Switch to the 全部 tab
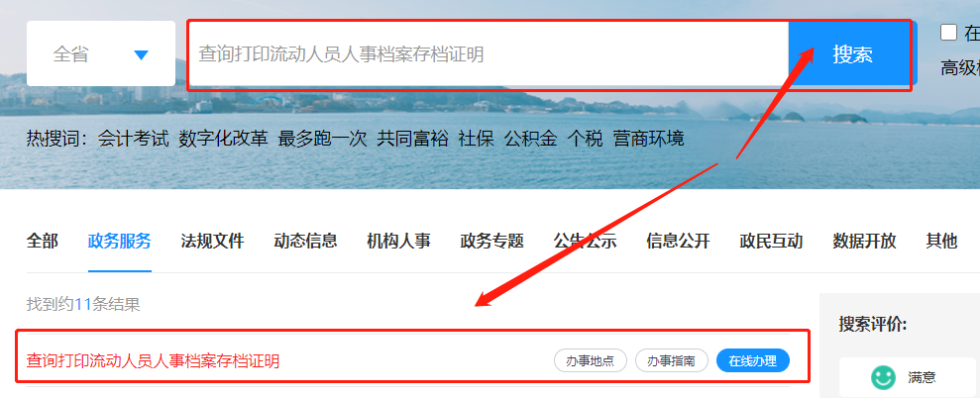This screenshot has height=398, width=980. (43, 241)
